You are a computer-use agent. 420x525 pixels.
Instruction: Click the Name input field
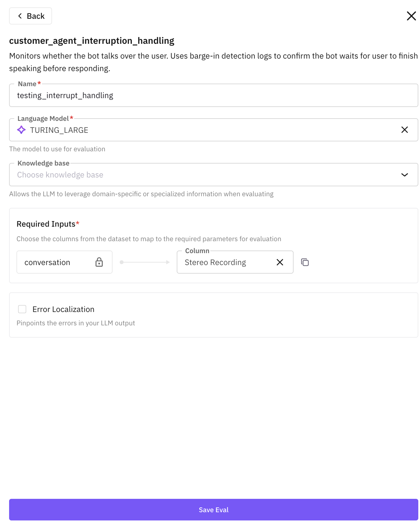point(213,96)
